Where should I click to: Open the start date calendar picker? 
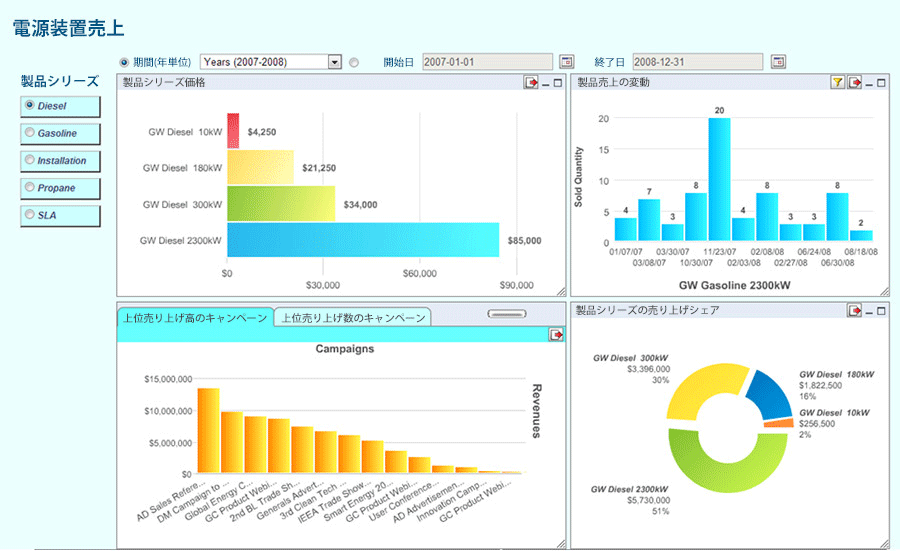coord(567,61)
